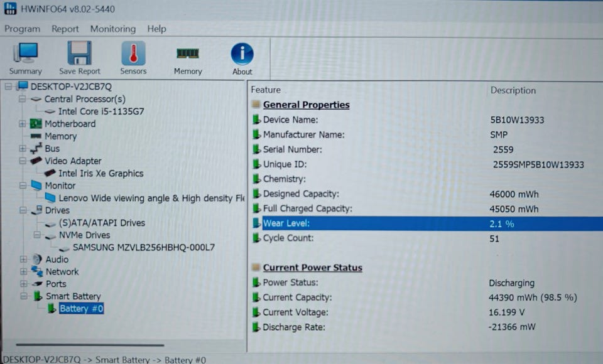The image size is (603, 364).
Task: Open the Help menu
Action: [x=156, y=29]
